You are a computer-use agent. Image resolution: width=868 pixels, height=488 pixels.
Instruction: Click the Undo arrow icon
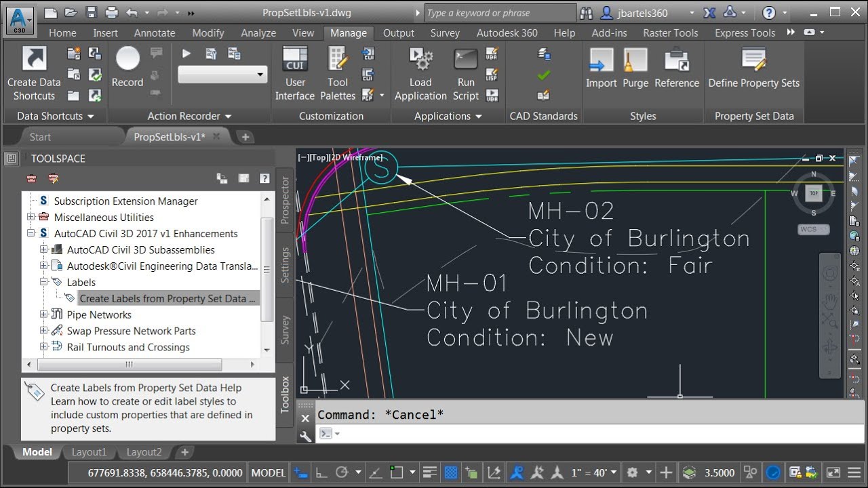pyautogui.click(x=132, y=12)
